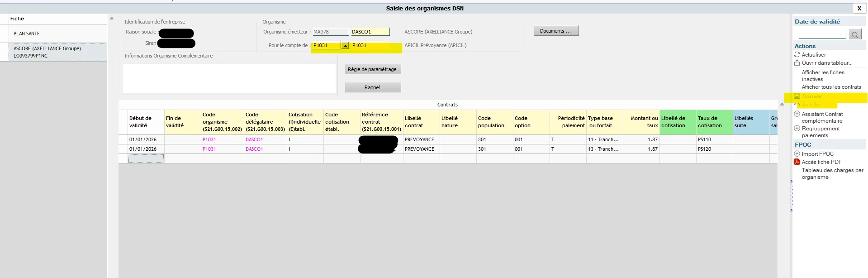Click the PS110 taux de cotisation cell
This screenshot has width=868, height=278.
click(x=715, y=139)
